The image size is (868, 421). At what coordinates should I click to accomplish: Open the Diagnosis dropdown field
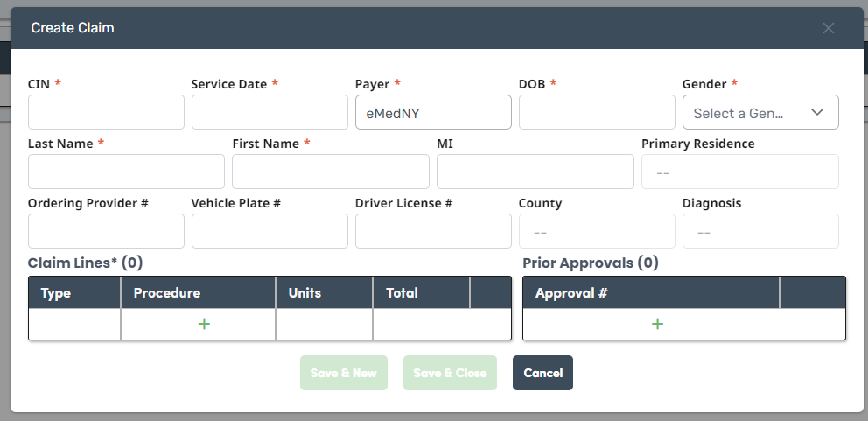point(760,231)
